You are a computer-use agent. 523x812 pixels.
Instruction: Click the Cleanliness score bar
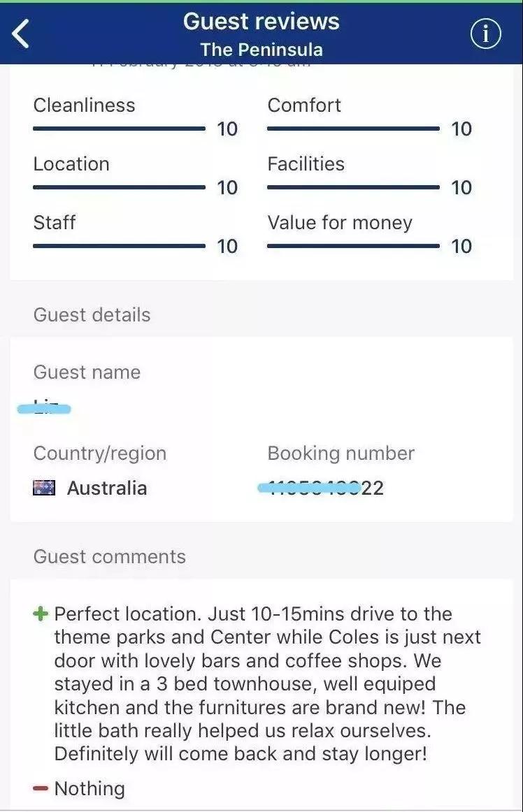click(x=120, y=129)
